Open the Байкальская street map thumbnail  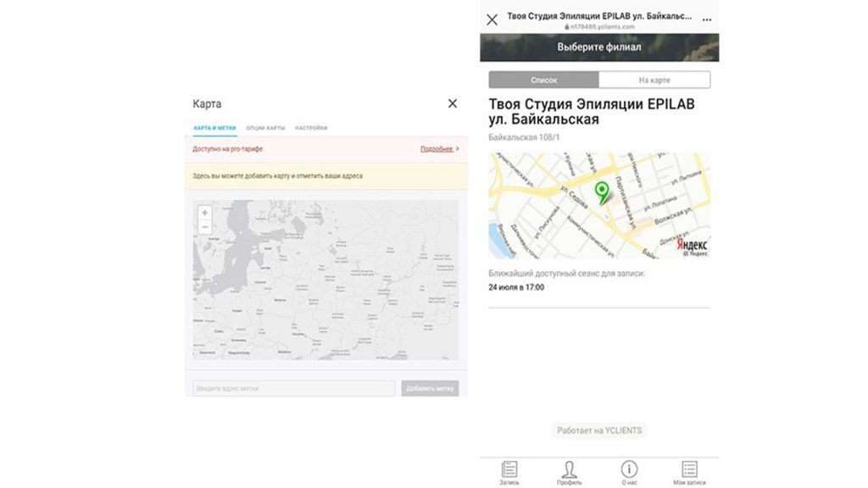(599, 206)
